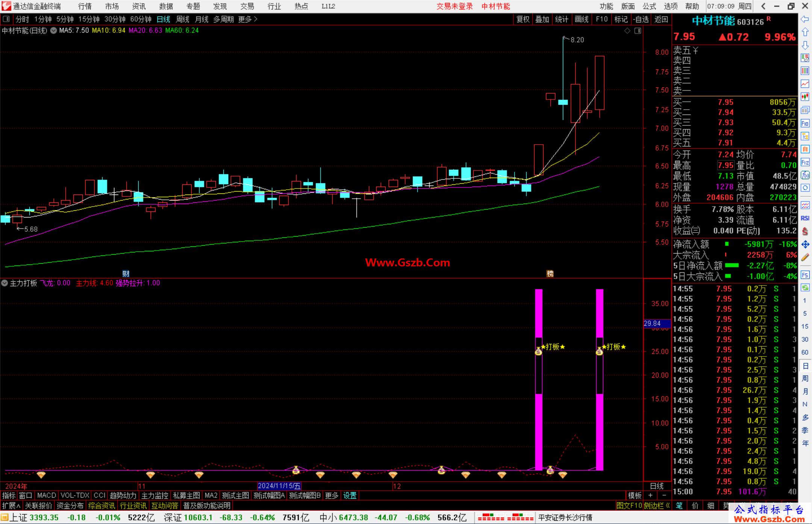Image resolution: width=812 pixels, height=524 pixels.
Task: Open the 选项 menu
Action: tap(671, 6)
